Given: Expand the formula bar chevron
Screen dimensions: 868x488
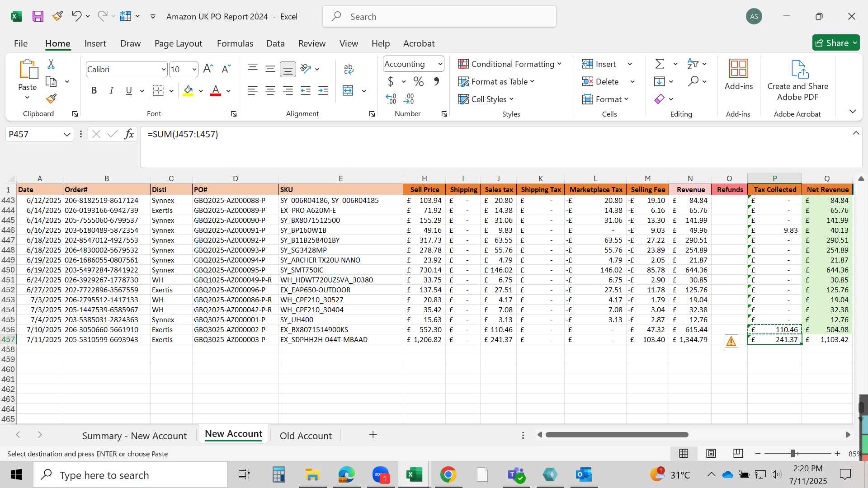Looking at the screenshot, I should click(x=856, y=133).
